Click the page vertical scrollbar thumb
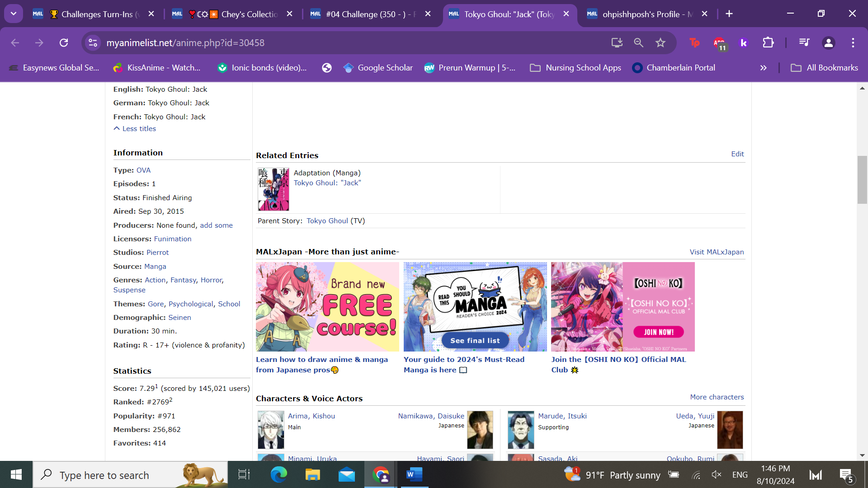Viewport: 868px width, 488px height. (862, 179)
